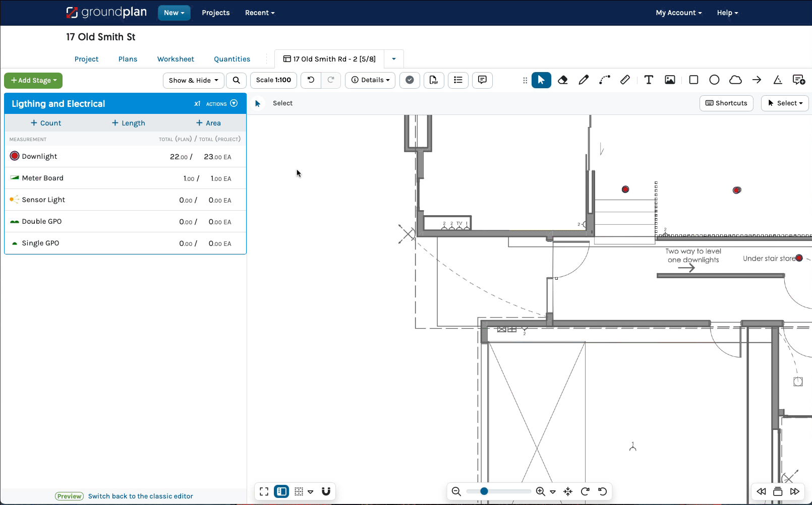812x505 pixels.
Task: Toggle the grid display
Action: [x=299, y=491]
